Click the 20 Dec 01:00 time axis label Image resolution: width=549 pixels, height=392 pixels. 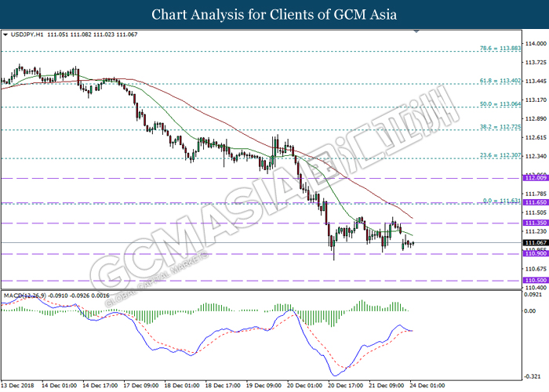(304, 386)
